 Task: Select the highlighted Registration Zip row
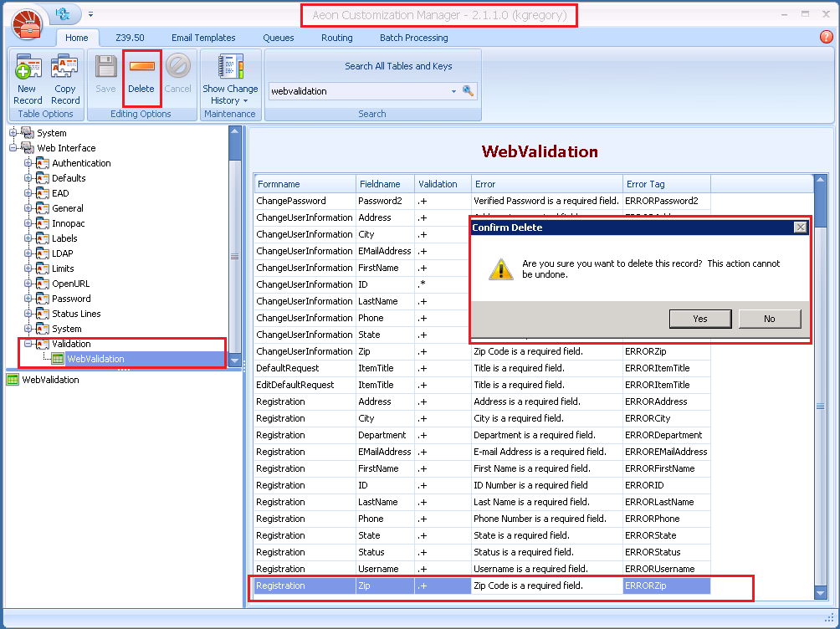(418, 586)
